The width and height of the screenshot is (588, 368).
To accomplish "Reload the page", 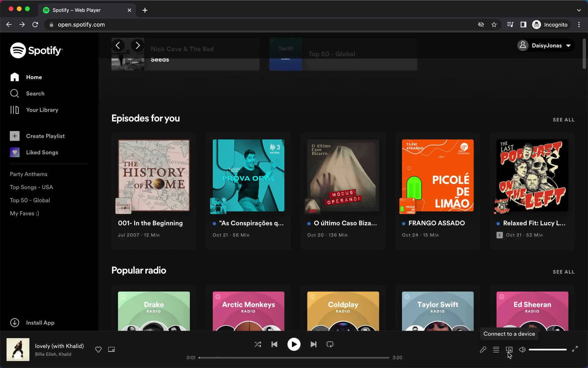I will 35,25.
